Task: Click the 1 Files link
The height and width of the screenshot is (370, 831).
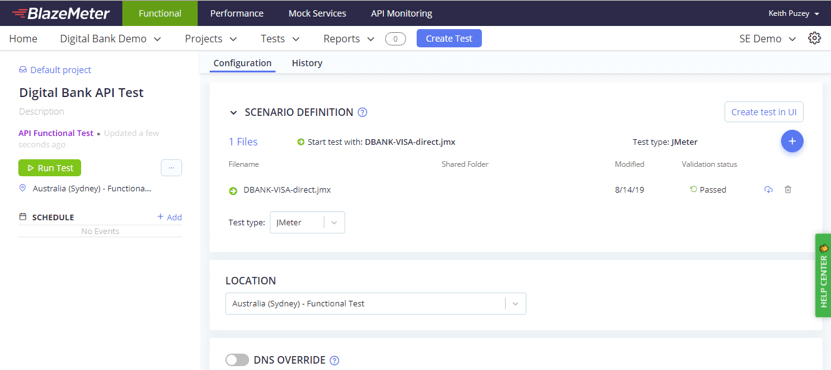Action: [x=243, y=142]
